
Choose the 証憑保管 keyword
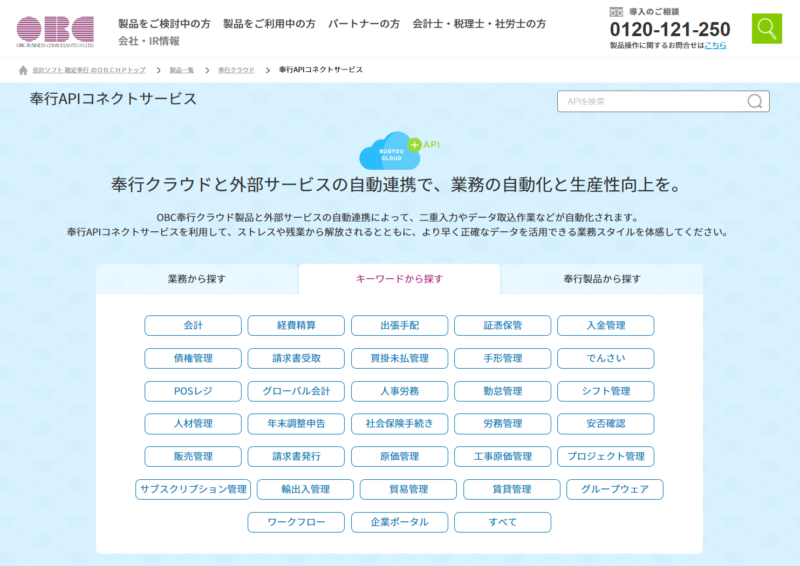tap(503, 326)
